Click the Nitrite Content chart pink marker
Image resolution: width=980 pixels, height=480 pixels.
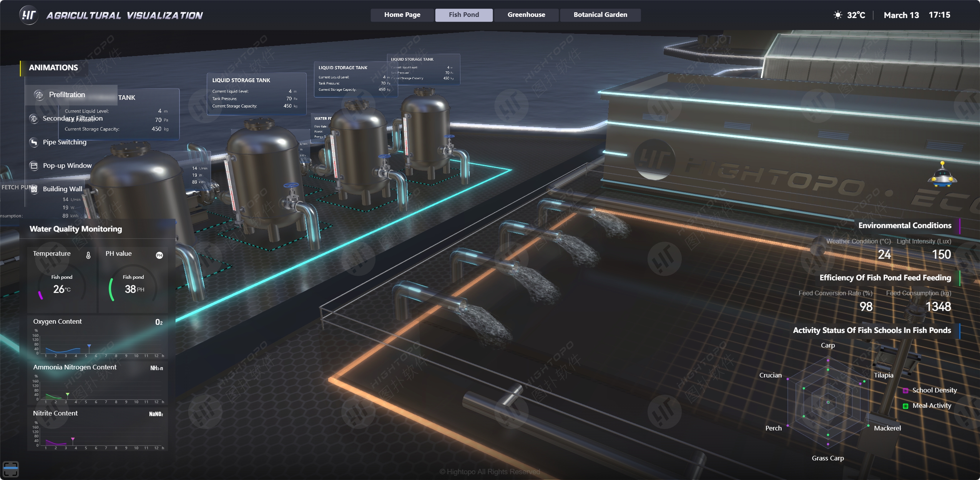click(73, 439)
